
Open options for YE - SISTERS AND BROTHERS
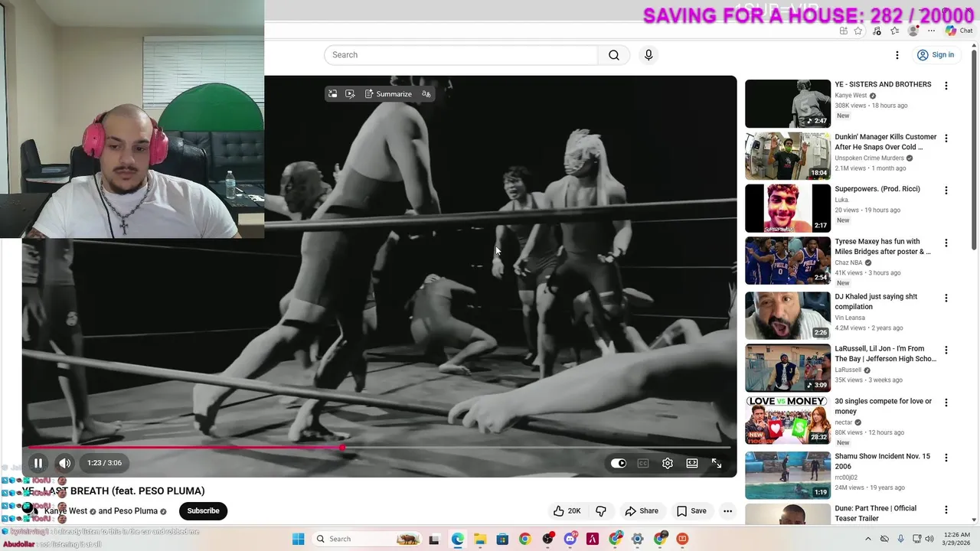point(946,86)
